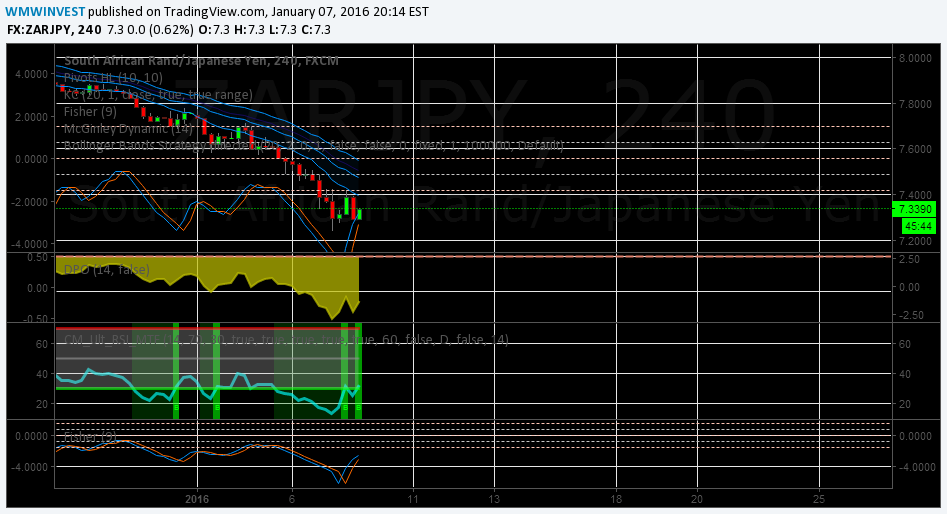Viewport: 947px width, 514px height.
Task: Click the -2.0000 left scale label
Action: [x=30, y=202]
